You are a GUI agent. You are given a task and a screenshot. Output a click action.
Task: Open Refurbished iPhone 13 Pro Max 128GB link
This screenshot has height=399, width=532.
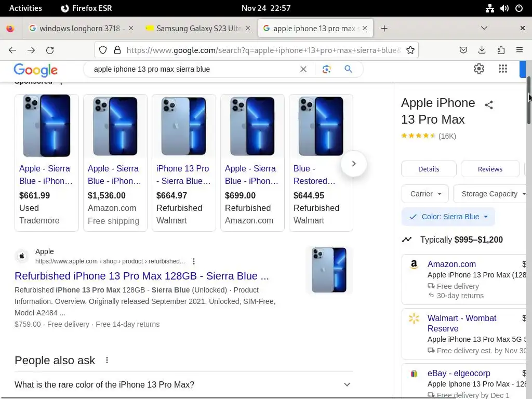[x=141, y=276]
